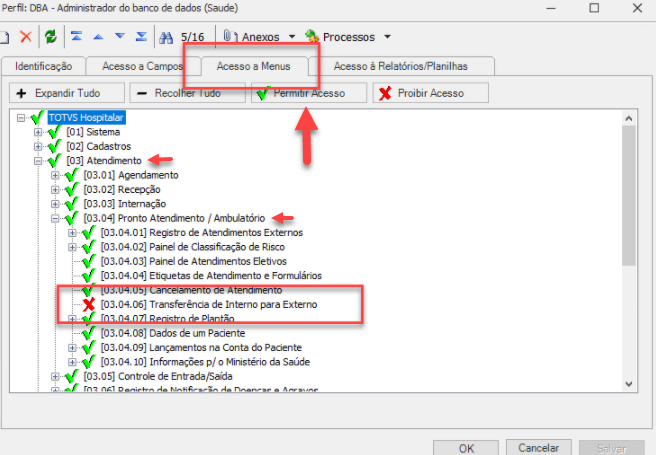
Task: Click green check beside [03.04.03] Painel de Atendimentos Eletivos
Action: 89,261
